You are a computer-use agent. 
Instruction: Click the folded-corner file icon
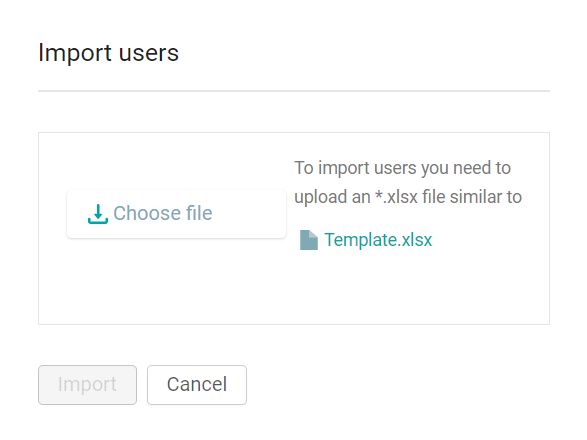point(309,240)
